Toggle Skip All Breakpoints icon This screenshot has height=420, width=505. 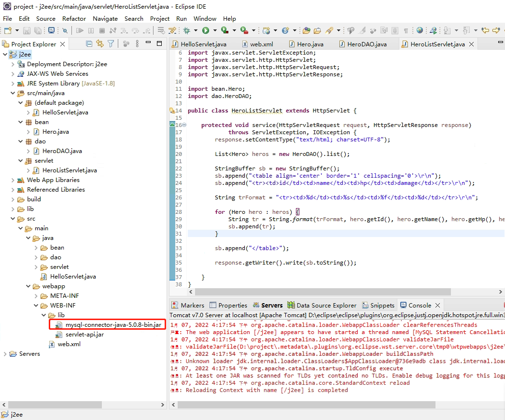(x=65, y=30)
